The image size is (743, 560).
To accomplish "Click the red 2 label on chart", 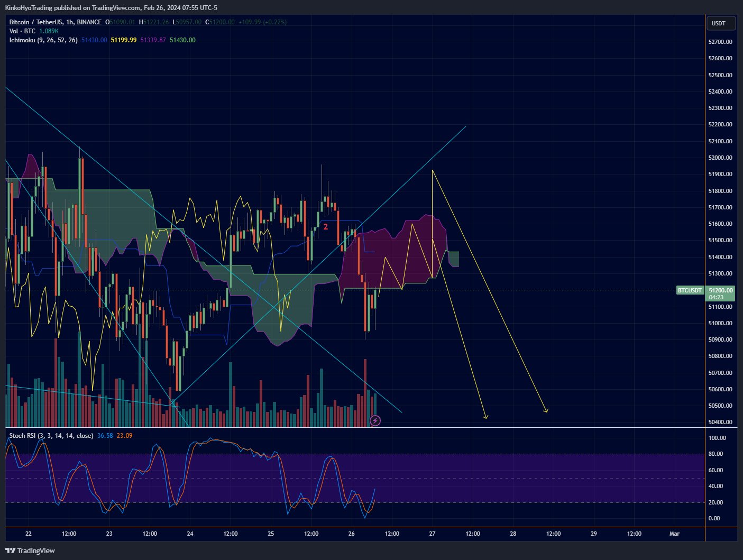I will click(x=326, y=226).
